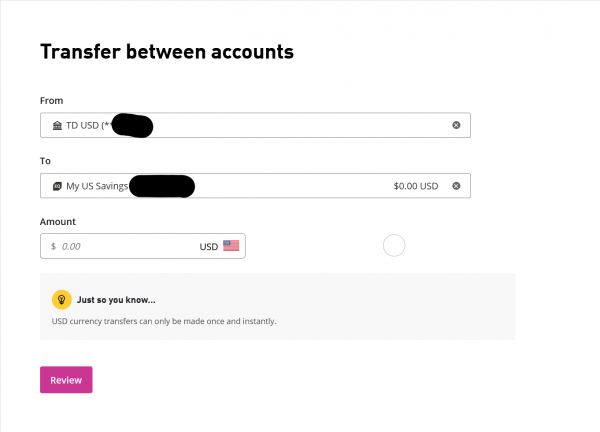Focus the Amount input field
Image resolution: width=600 pixels, height=432 pixels.
[120, 246]
